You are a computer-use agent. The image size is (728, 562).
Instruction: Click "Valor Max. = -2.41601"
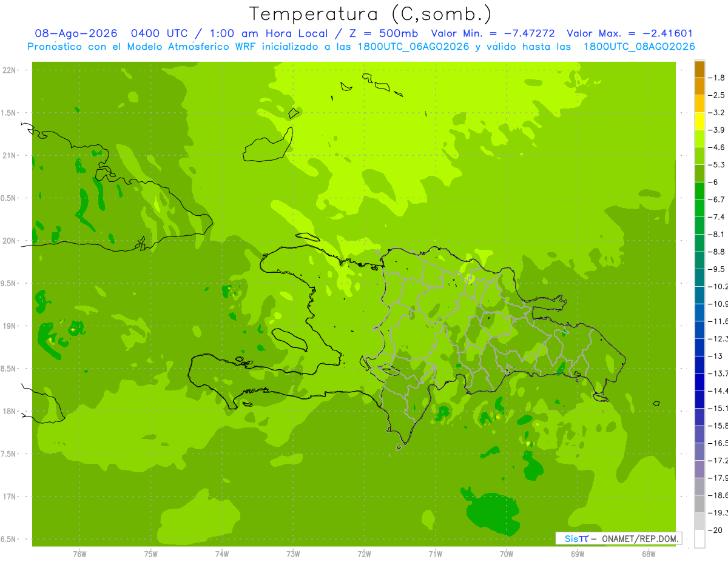pos(630,34)
